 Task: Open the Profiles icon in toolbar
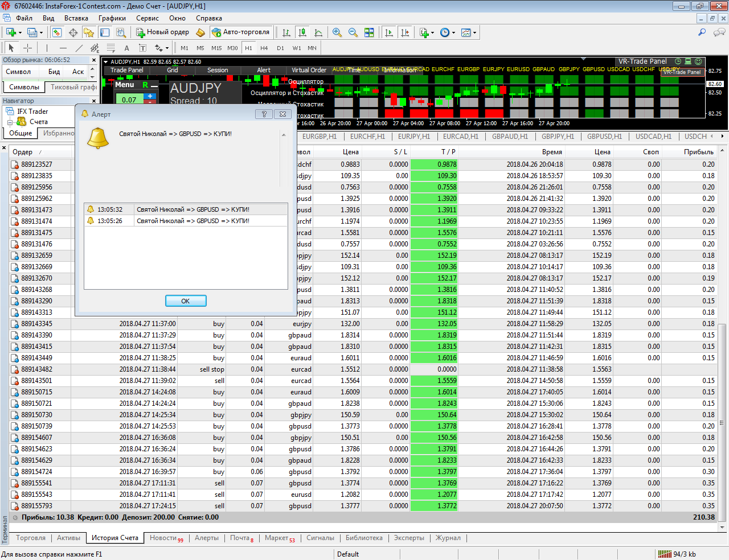pyautogui.click(x=32, y=32)
